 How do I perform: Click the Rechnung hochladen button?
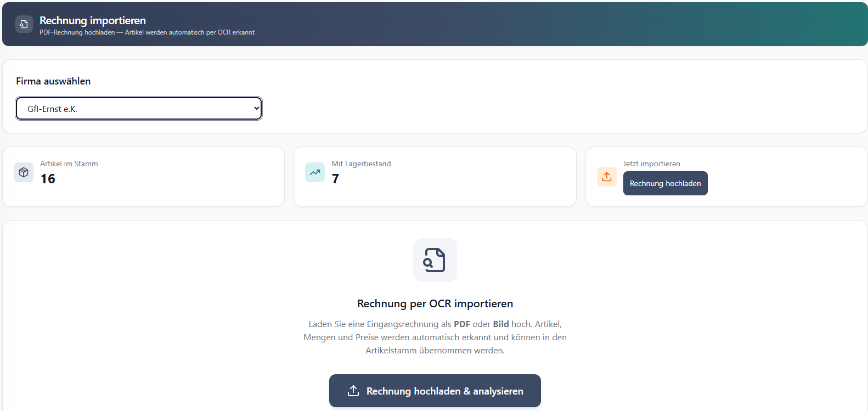pos(665,183)
